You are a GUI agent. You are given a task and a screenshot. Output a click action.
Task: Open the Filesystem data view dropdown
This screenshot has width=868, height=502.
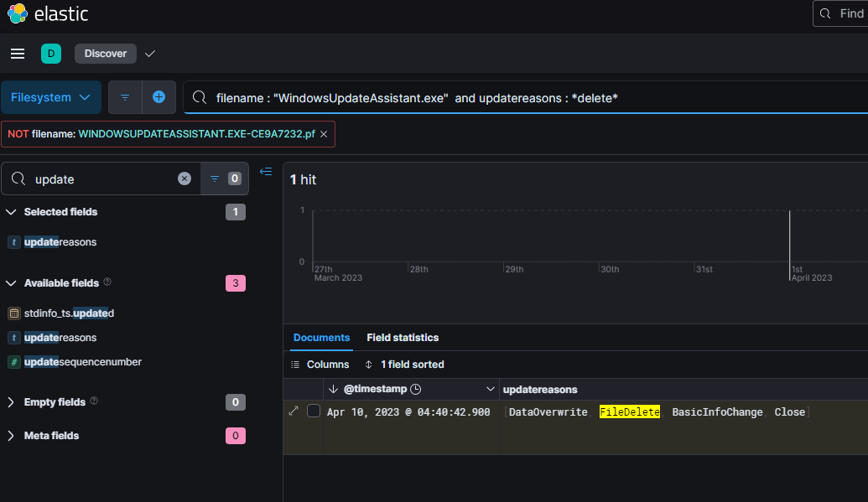(51, 97)
